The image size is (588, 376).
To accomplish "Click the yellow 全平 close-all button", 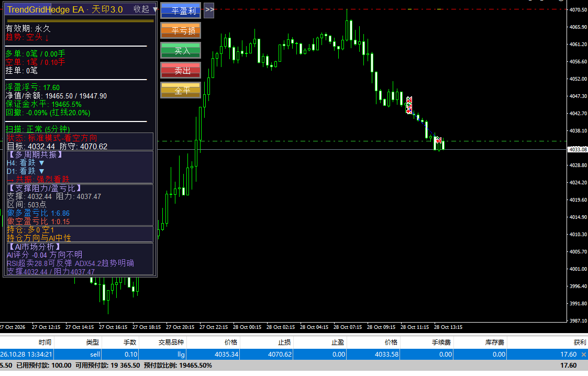I will pyautogui.click(x=181, y=90).
